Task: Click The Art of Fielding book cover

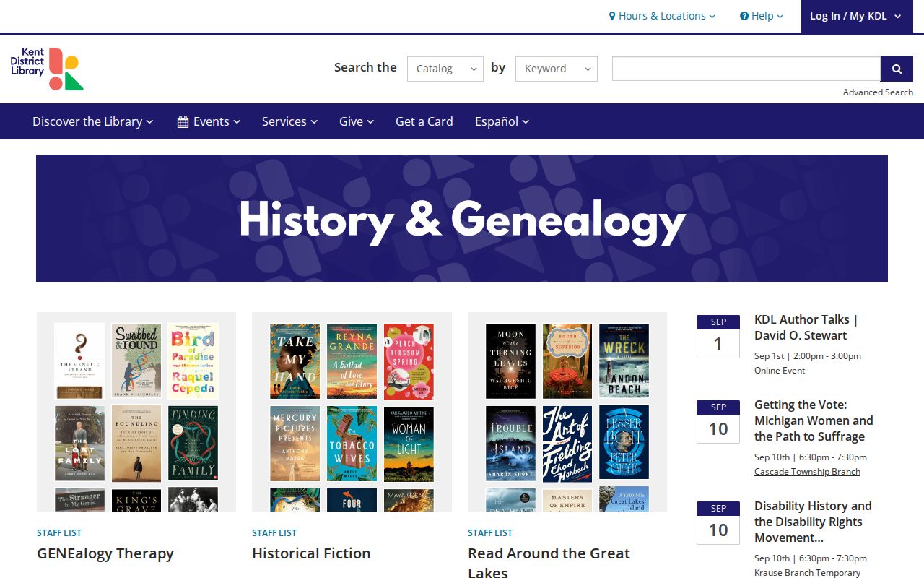Action: click(567, 444)
